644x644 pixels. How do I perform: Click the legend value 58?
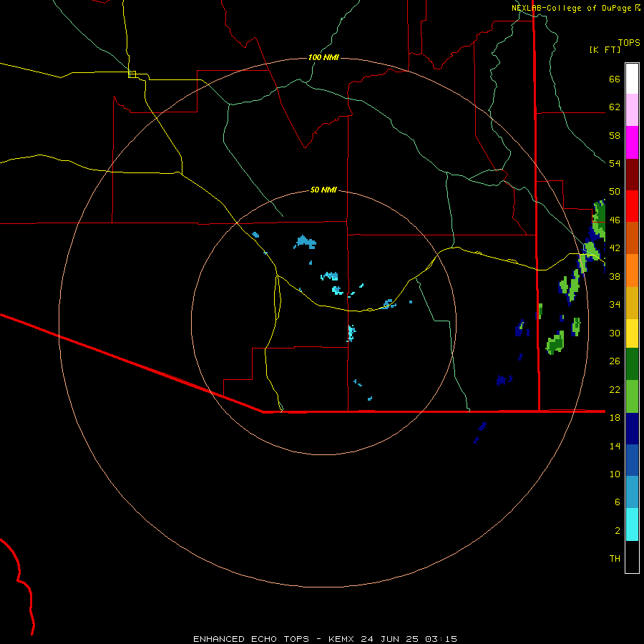tap(615, 135)
